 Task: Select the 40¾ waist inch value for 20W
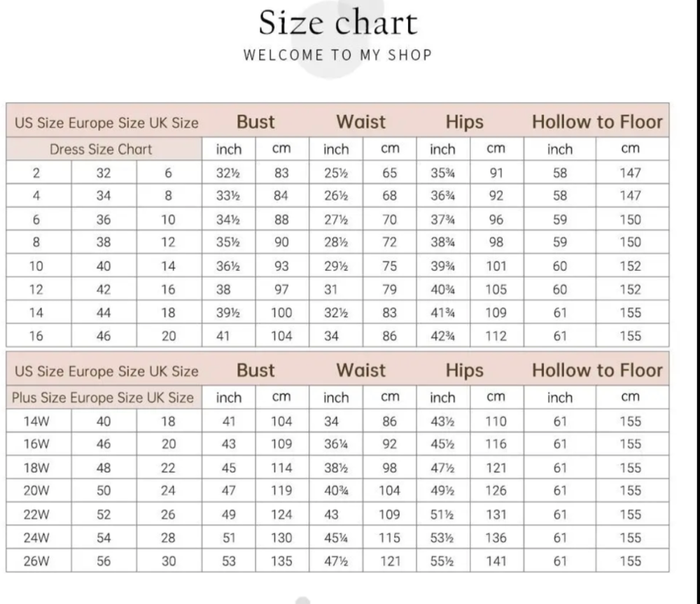tap(336, 491)
